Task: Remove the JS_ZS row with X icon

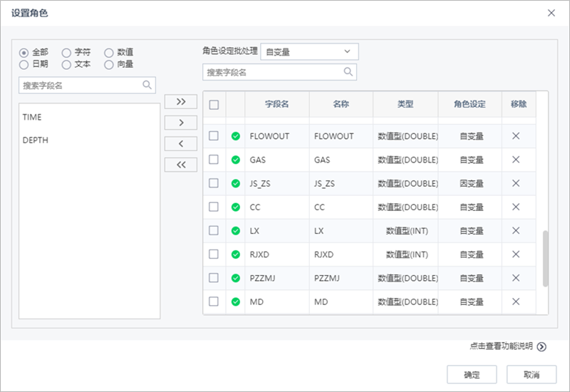Action: click(516, 183)
